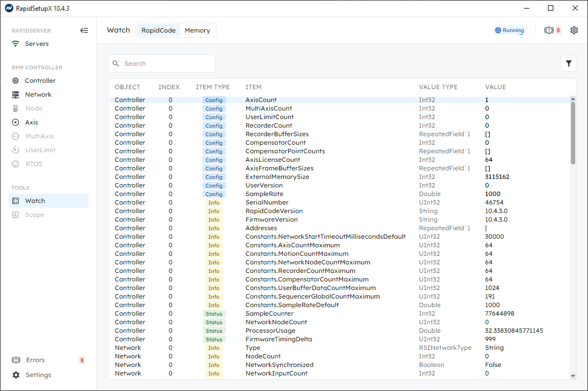Image resolution: width=588 pixels, height=391 pixels.
Task: Click the MultiAxis icon
Action: [15, 136]
